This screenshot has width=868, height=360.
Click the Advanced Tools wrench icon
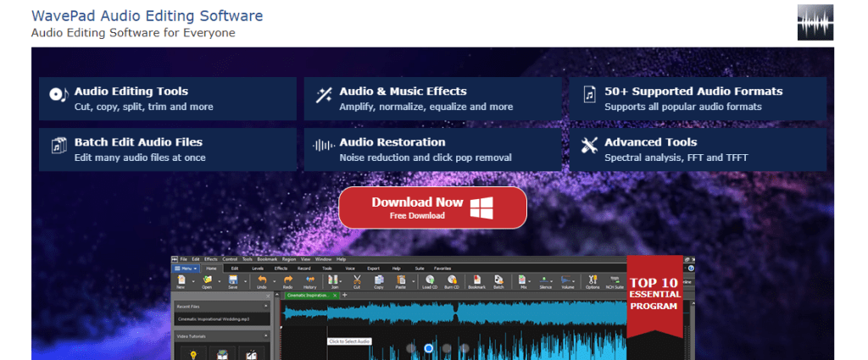tap(590, 146)
